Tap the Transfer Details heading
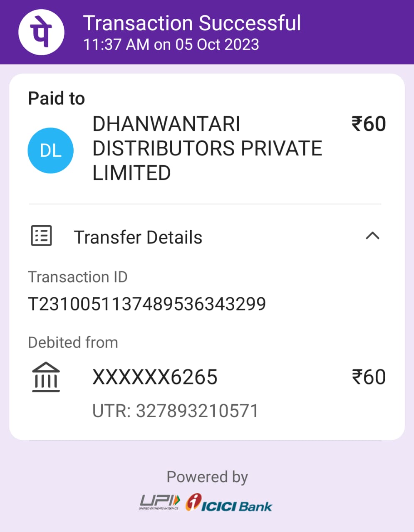414x532 pixels. pyautogui.click(x=138, y=237)
